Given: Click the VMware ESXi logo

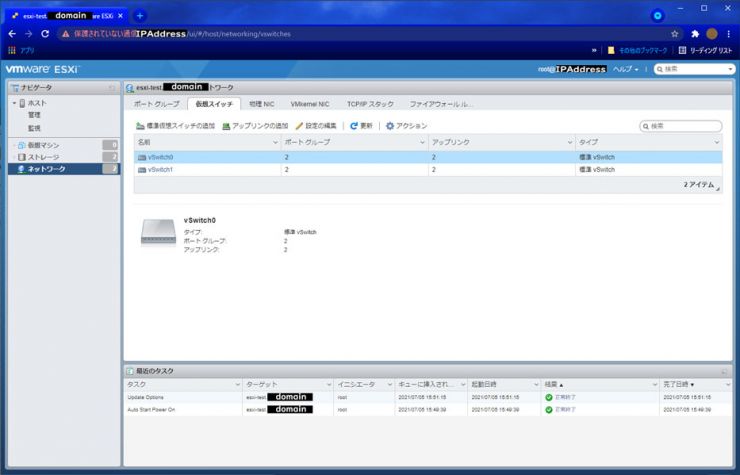Looking at the screenshot, I should [x=42, y=69].
